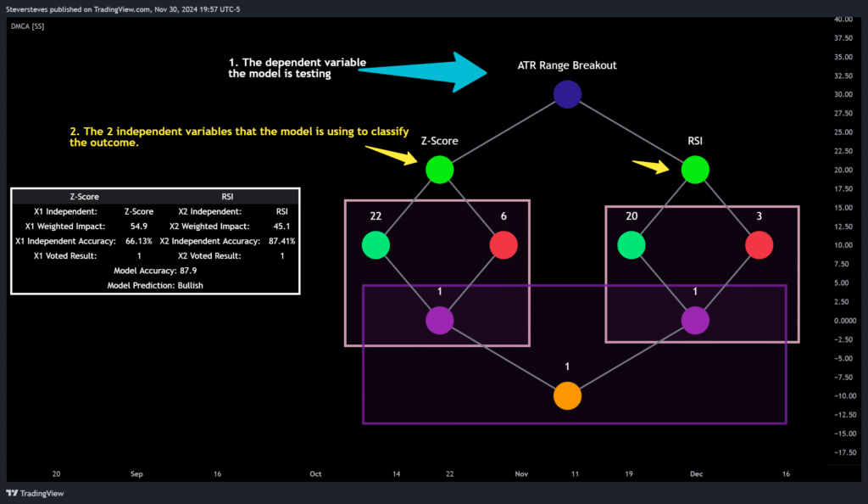Click the Dec label on the time axis
Viewport: 868px width, 504px height.
[x=696, y=474]
